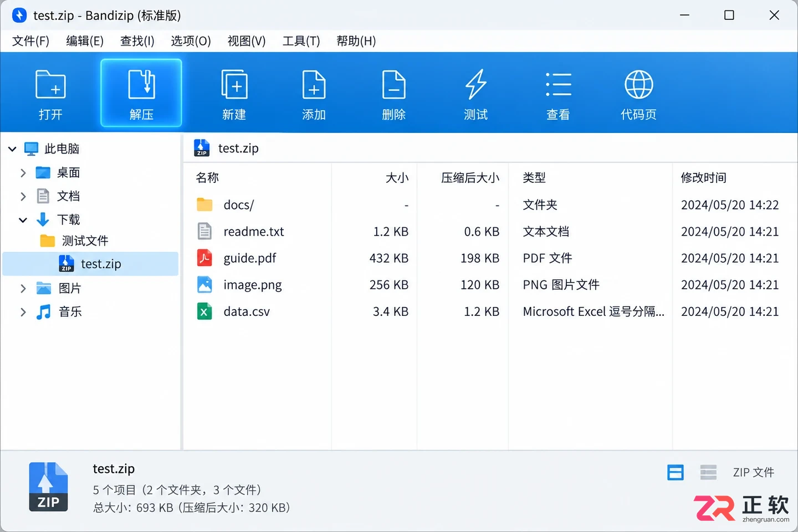The width and height of the screenshot is (798, 532).
Task: Switch to the detailed list view icon
Action: coord(676,473)
